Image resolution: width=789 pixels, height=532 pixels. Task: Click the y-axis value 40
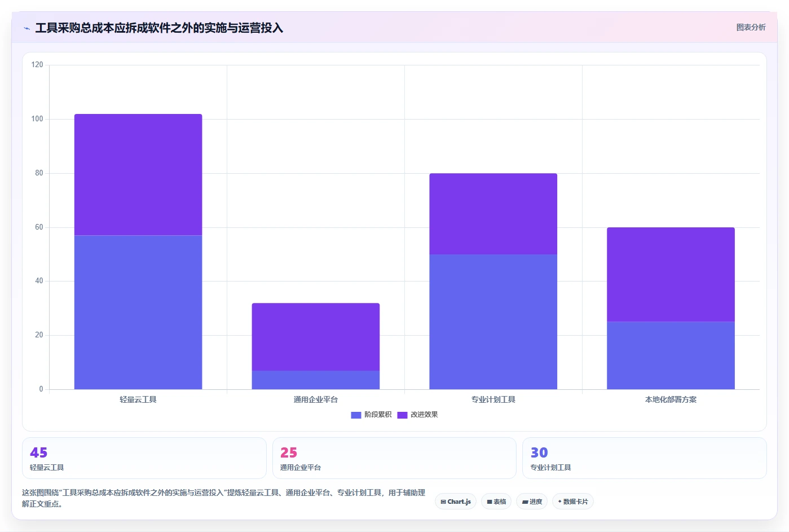tap(39, 281)
